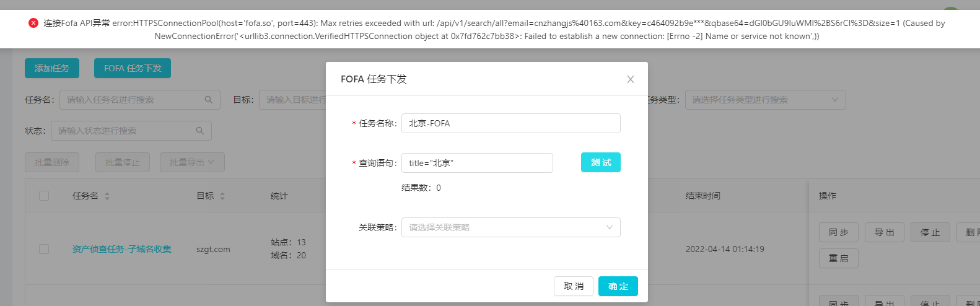The width and height of the screenshot is (980, 306).
Task: Expand the 任务类型 filter dropdown
Action: click(765, 100)
